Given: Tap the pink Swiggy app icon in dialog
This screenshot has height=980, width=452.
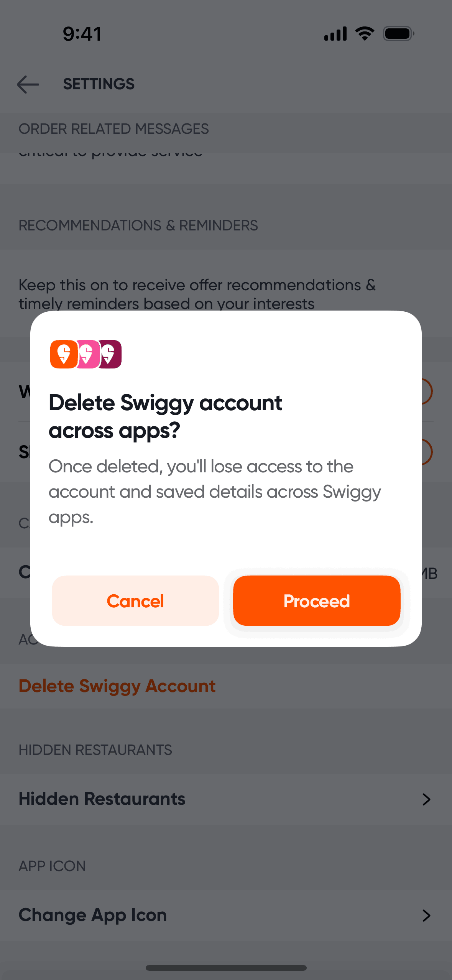Looking at the screenshot, I should (x=88, y=354).
